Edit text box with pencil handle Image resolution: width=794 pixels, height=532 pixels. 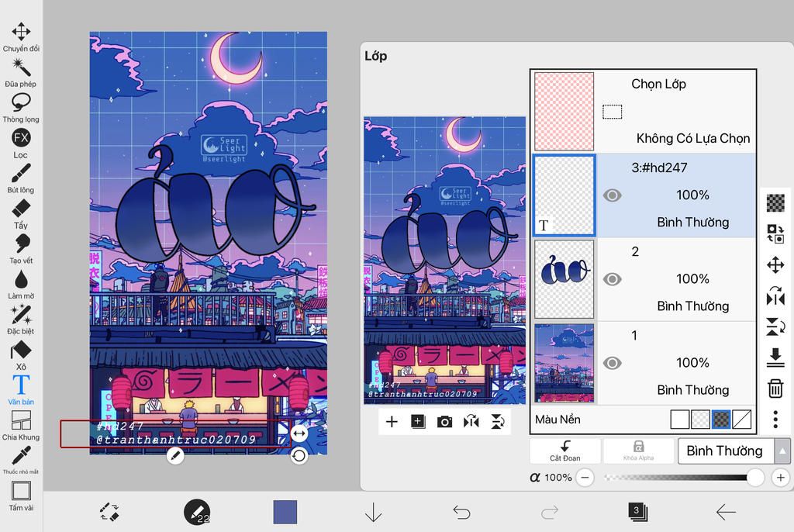174,455
